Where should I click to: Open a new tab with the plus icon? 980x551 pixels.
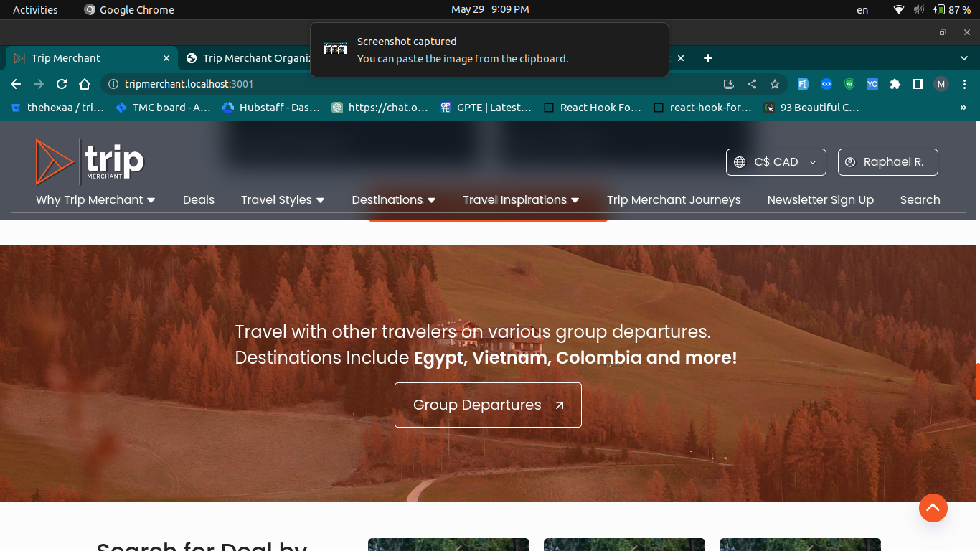coord(708,58)
